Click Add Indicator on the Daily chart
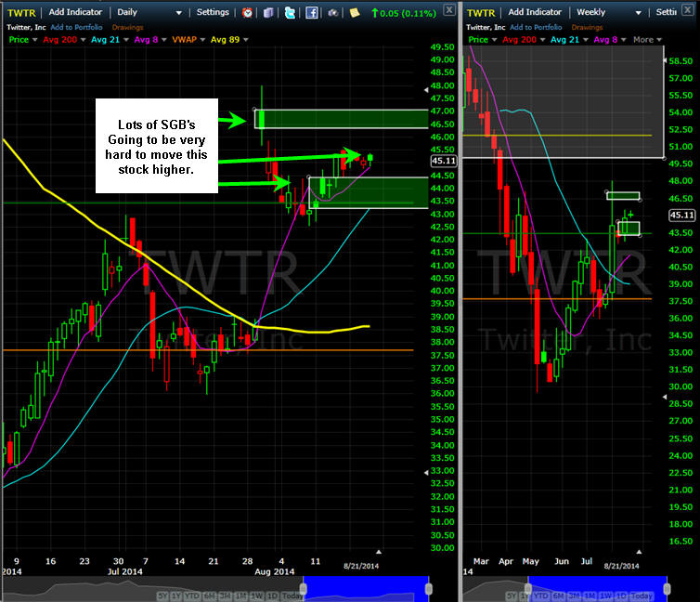This screenshot has height=602, width=700. point(75,12)
